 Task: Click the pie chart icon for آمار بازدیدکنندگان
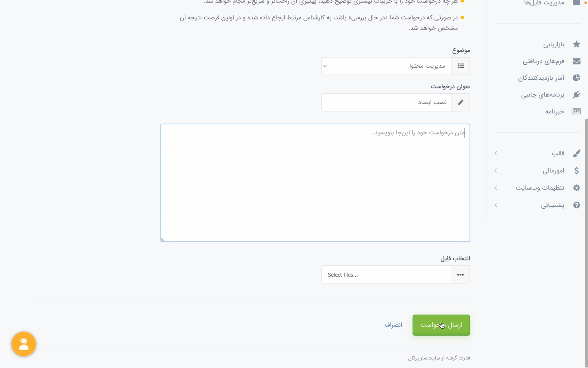tap(576, 78)
